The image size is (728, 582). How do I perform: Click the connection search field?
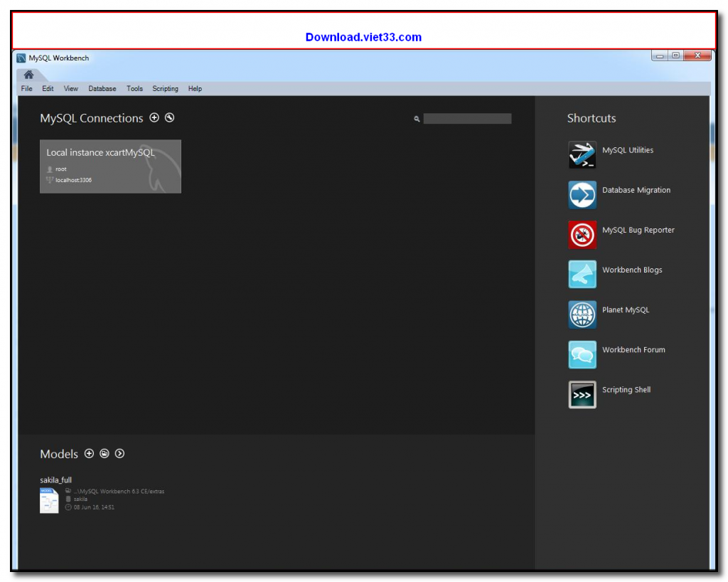(467, 118)
